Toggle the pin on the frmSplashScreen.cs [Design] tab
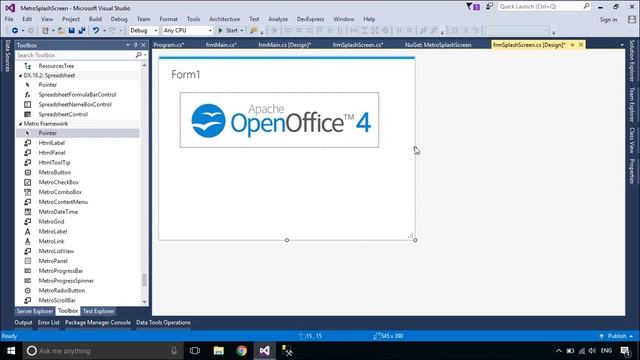Image resolution: width=640 pixels, height=360 pixels. (572, 44)
